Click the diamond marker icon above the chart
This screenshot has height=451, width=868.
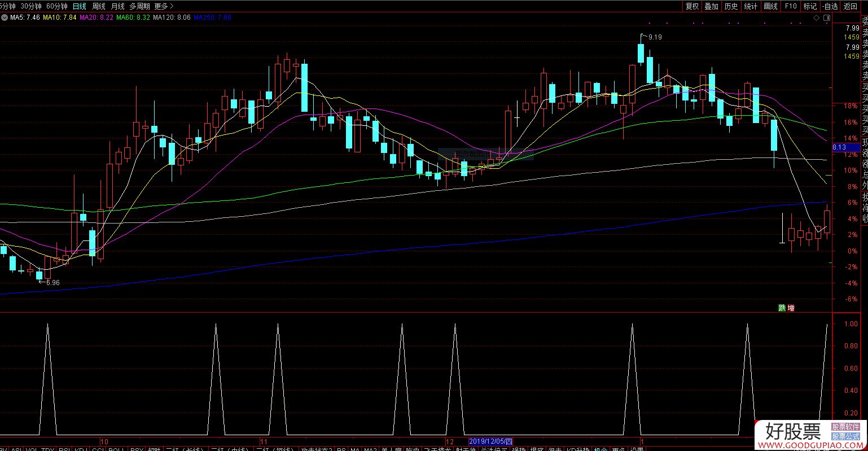point(817,18)
